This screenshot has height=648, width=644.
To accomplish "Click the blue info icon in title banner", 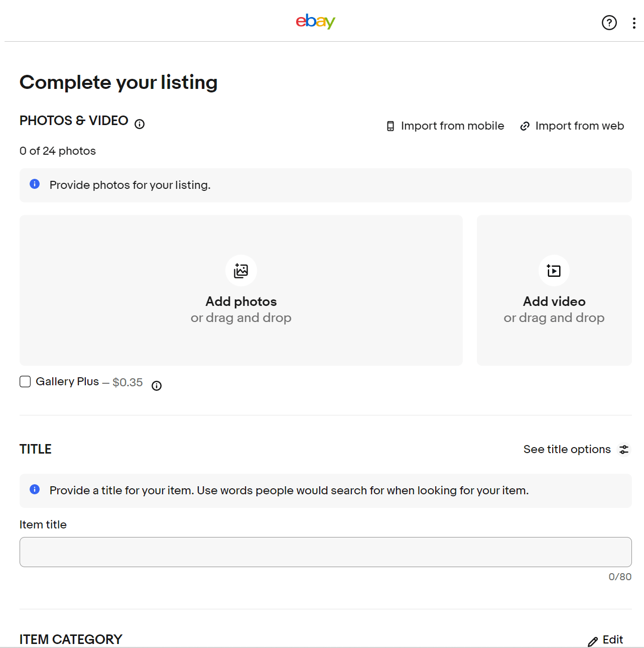I will (35, 489).
